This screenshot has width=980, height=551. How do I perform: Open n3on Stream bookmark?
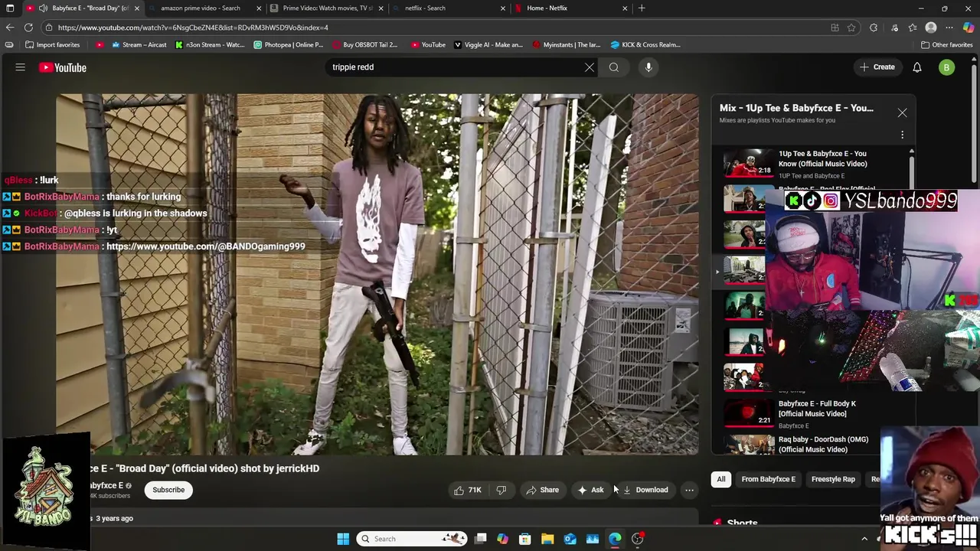(209, 45)
